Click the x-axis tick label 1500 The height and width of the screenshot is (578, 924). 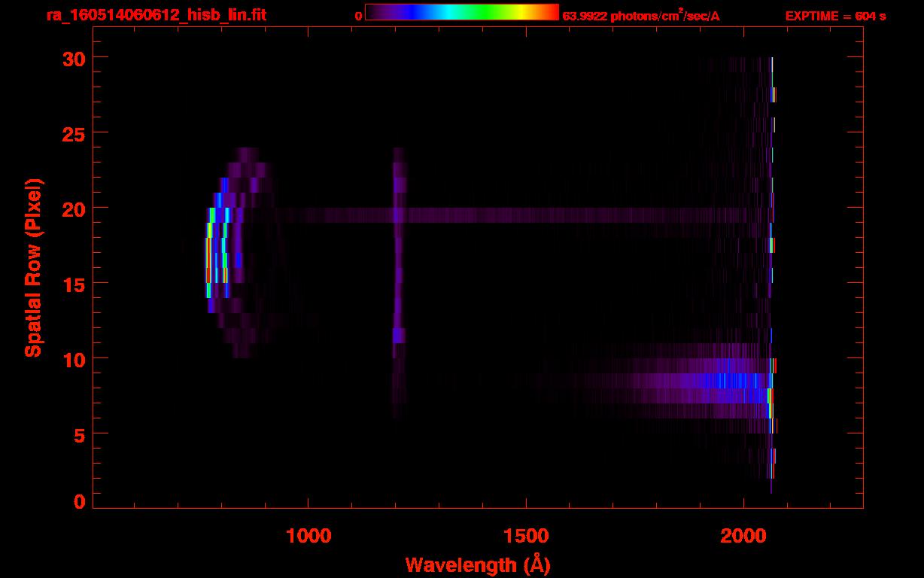pos(525,536)
